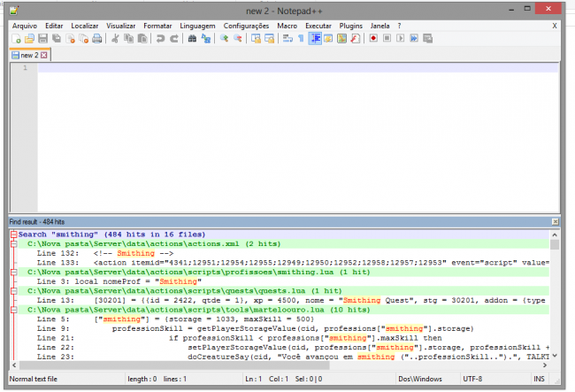
Task: Save the recorded macro icon
Action: (427, 38)
